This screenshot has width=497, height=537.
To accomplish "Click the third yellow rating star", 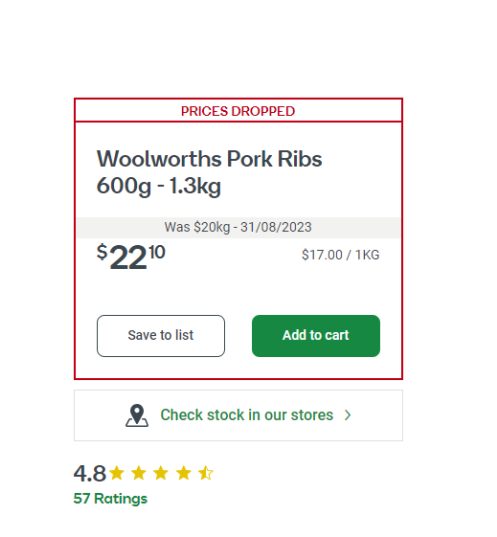I will coord(161,473).
